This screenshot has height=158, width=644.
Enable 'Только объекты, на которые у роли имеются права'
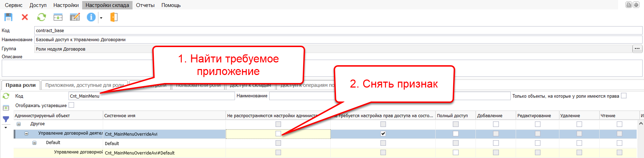tap(624, 96)
